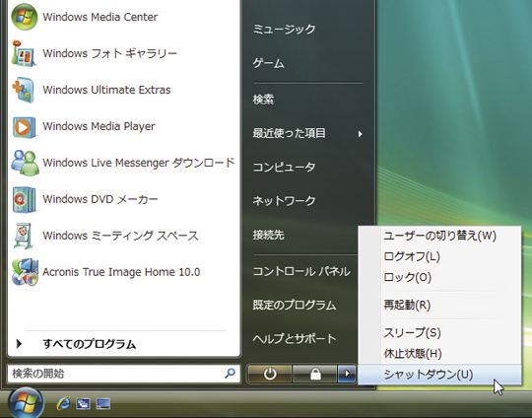This screenshot has width=532, height=418.
Task: Launch Windows フォト ギャラリー icon
Action: pos(24,53)
